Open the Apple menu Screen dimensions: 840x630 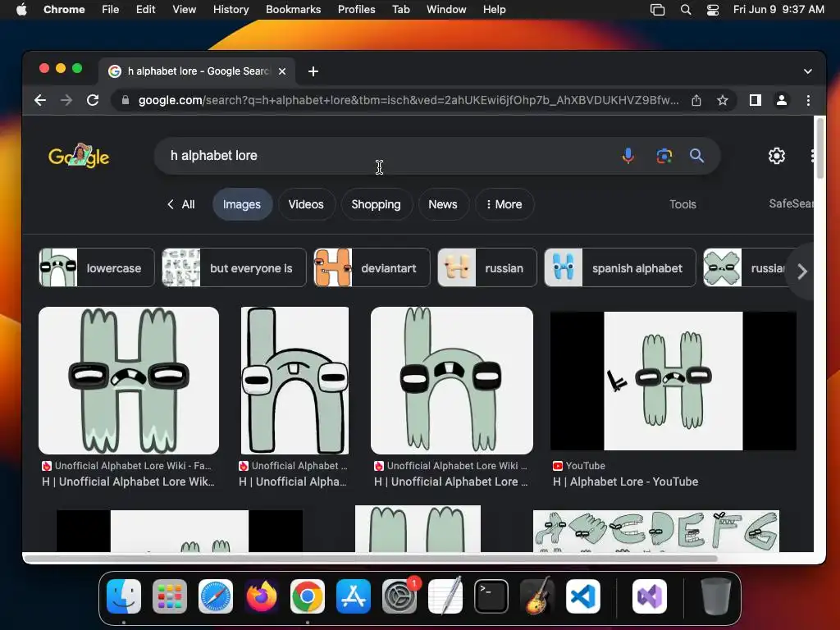[x=21, y=10]
